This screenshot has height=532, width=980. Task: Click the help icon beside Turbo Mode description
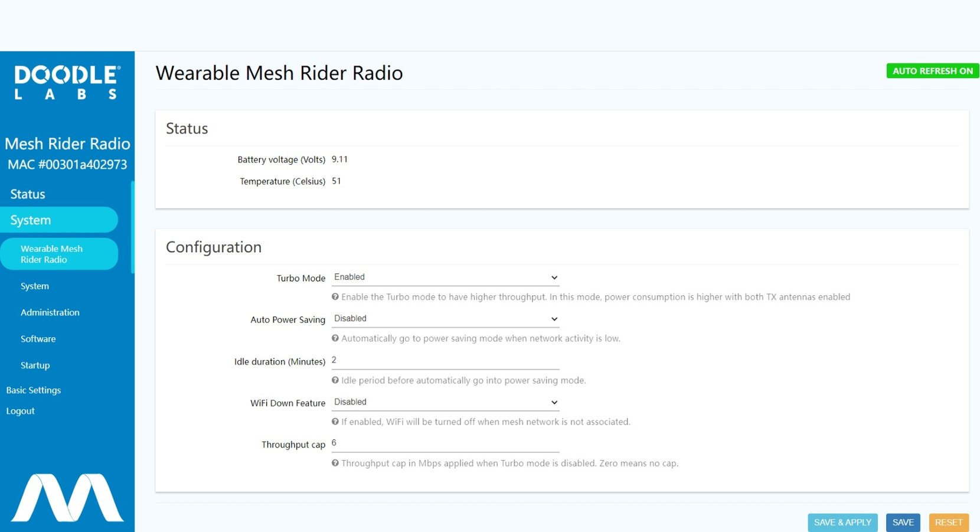[335, 297]
